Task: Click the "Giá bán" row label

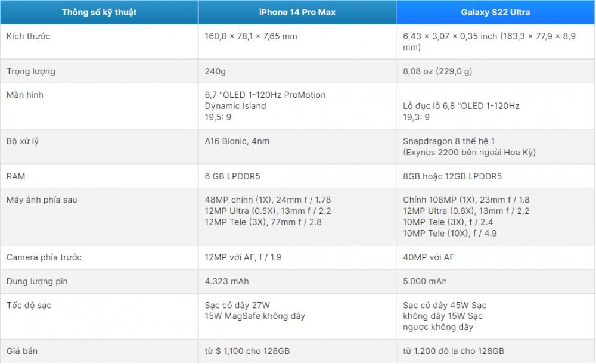Action: click(x=22, y=351)
